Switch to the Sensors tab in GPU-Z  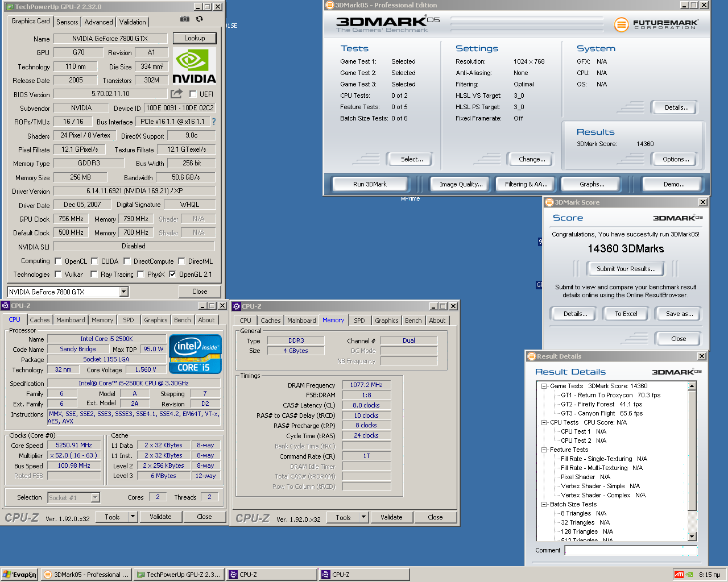click(x=67, y=22)
